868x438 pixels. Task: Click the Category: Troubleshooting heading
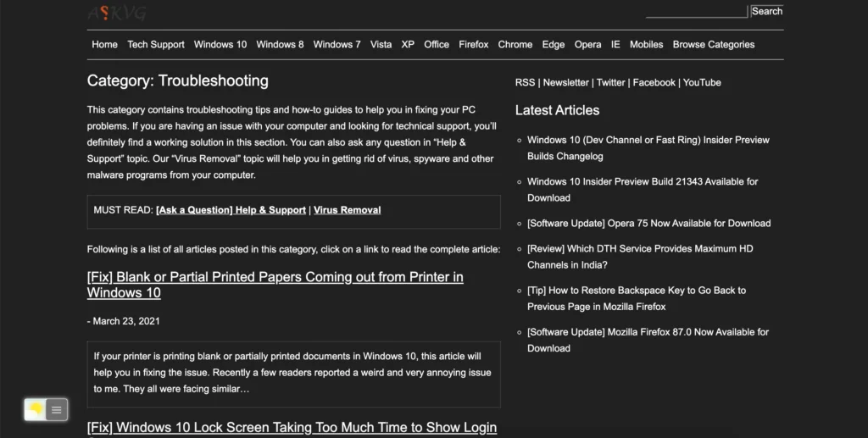pyautogui.click(x=178, y=80)
